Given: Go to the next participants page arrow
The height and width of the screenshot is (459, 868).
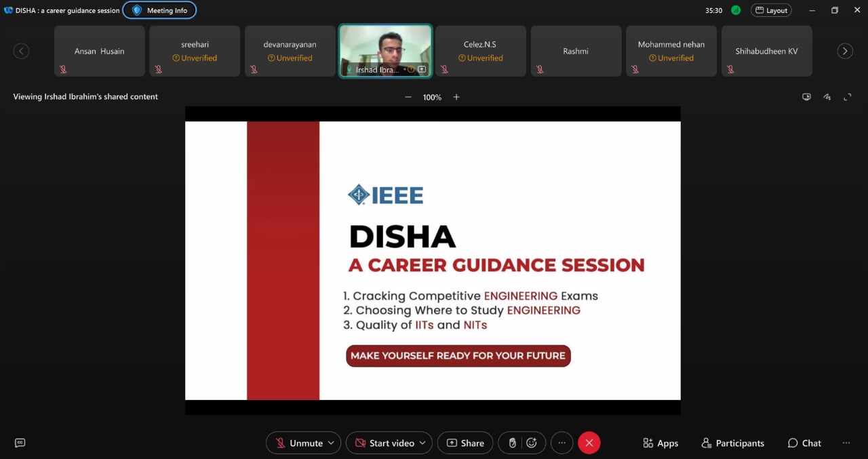Looking at the screenshot, I should 845,51.
